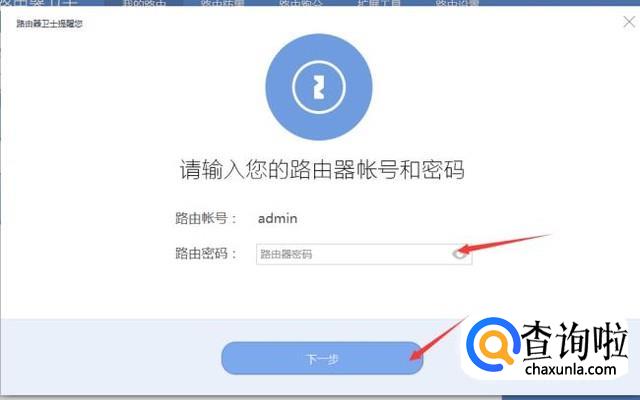This screenshot has height=400, width=640.
Task: Close the 路由器卫士提醒您 dialog
Action: (629, 22)
